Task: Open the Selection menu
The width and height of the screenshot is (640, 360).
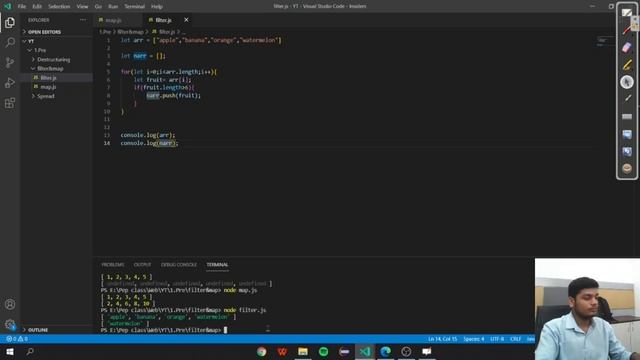Action: click(59, 7)
